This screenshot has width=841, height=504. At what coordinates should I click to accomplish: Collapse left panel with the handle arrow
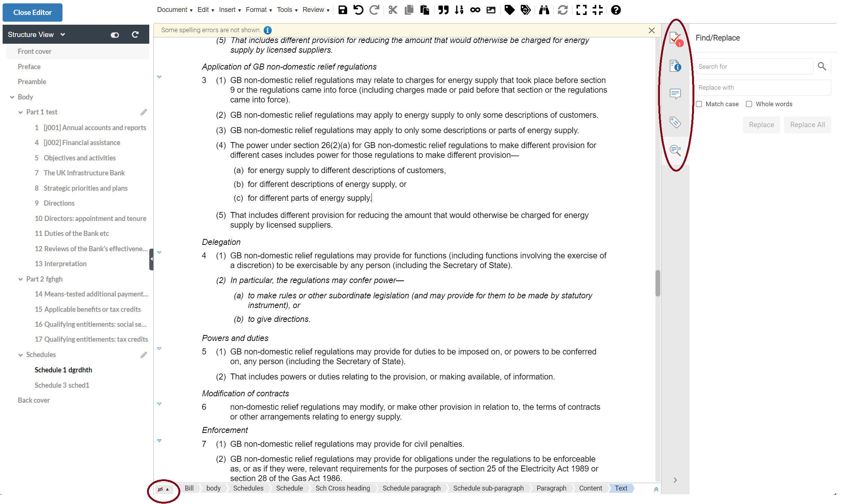click(x=151, y=259)
